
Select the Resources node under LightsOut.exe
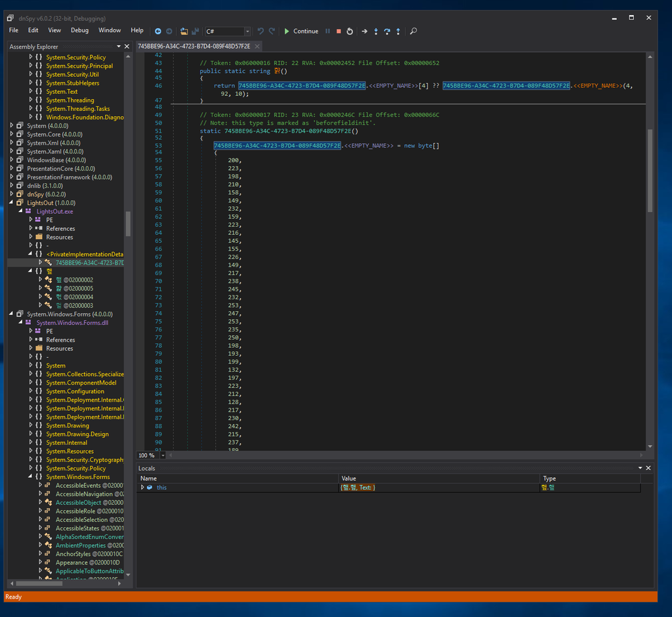click(59, 237)
